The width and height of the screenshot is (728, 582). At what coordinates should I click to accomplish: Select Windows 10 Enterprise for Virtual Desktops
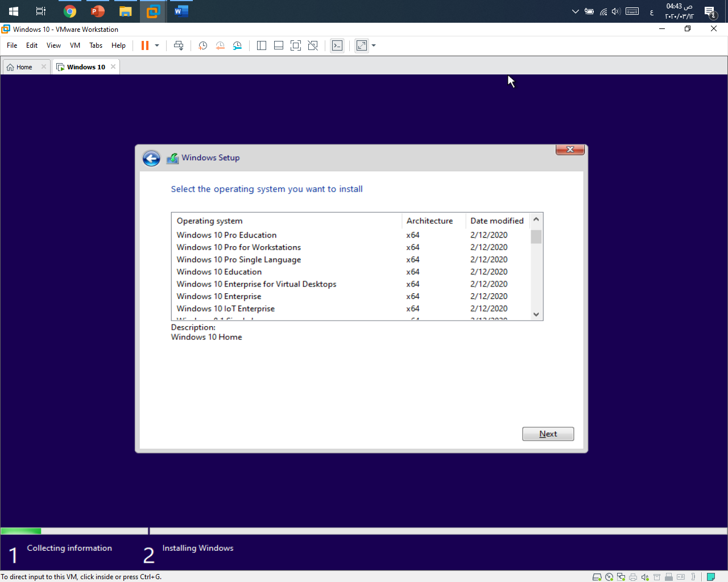[351, 284]
